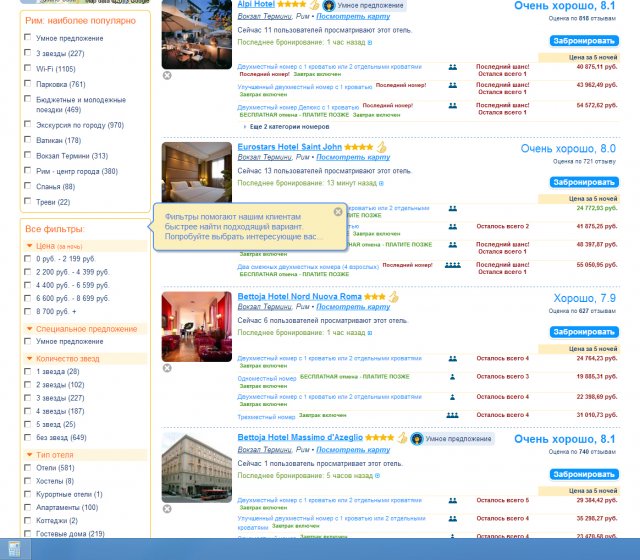Open Посмотреть карту for Bettoja Hotel Nord
The height and width of the screenshot is (560, 640).
[353, 307]
